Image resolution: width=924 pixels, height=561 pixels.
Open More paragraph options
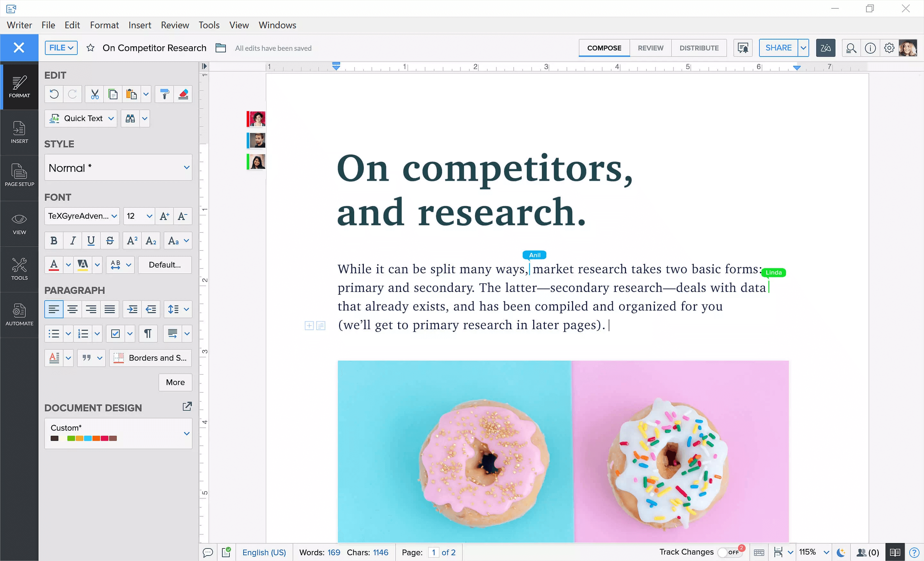pos(175,382)
